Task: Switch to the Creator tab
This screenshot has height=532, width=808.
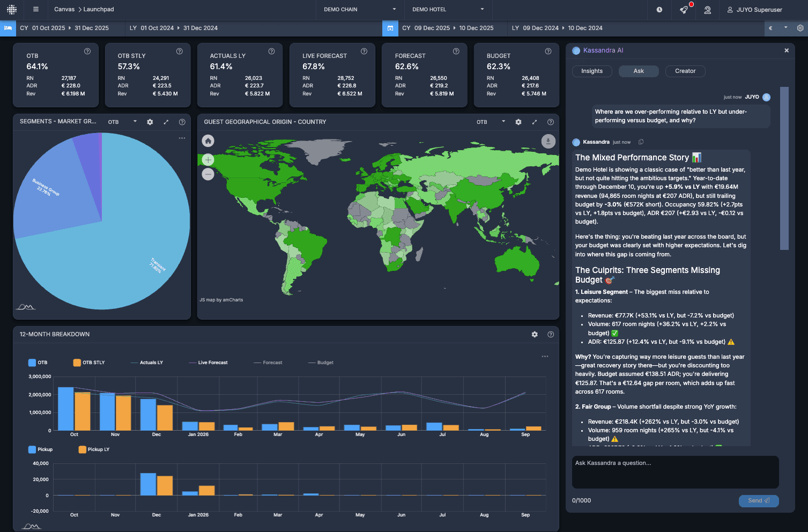Action: pyautogui.click(x=685, y=71)
